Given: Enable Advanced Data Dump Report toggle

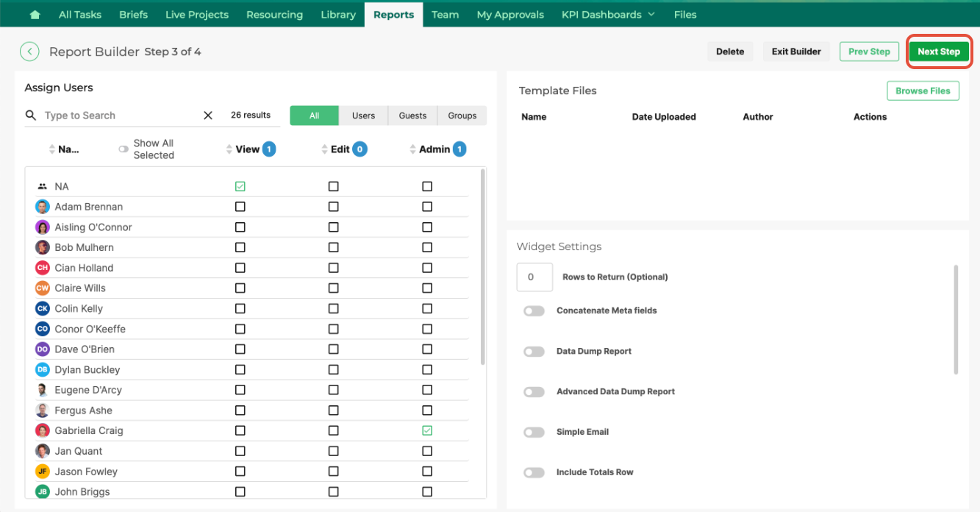Looking at the screenshot, I should coord(534,392).
